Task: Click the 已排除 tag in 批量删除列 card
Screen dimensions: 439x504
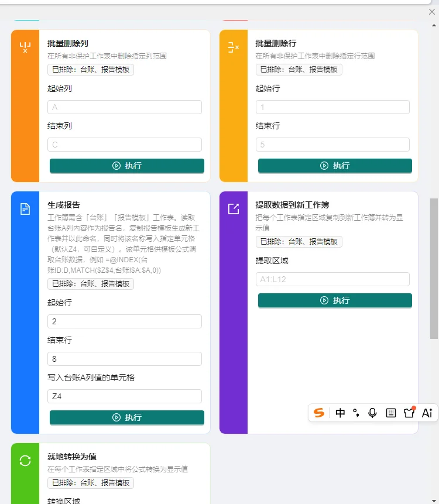Action: click(x=91, y=70)
